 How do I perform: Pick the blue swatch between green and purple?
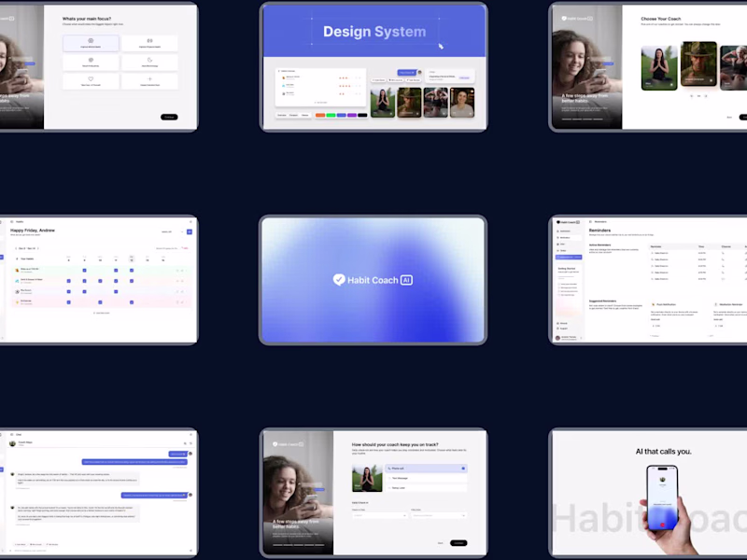(x=342, y=115)
